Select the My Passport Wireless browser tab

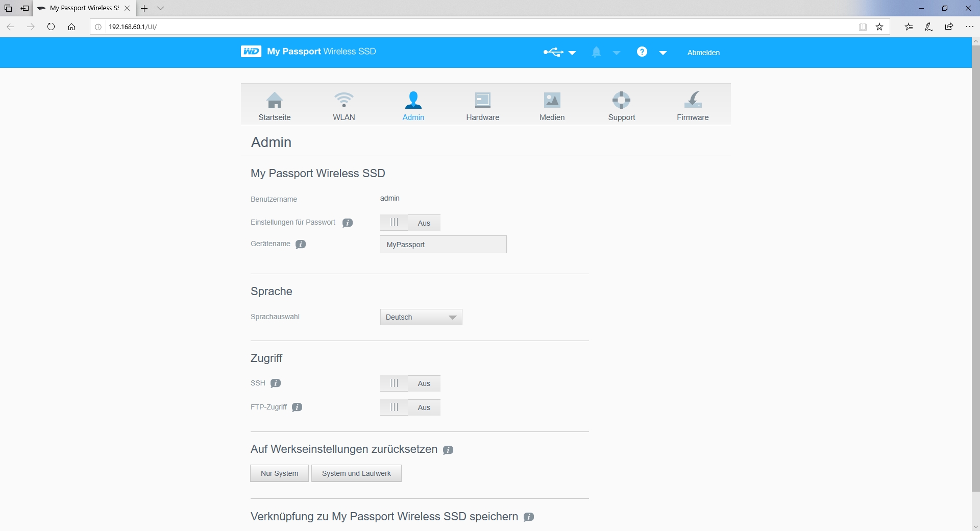click(x=84, y=8)
